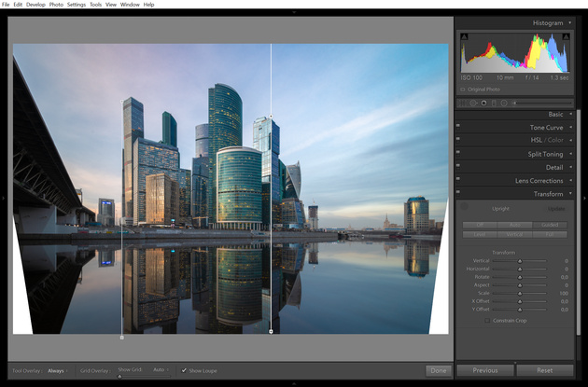The image size is (588, 387).
Task: Select the Graduated Filter tool icon
Action: click(494, 103)
